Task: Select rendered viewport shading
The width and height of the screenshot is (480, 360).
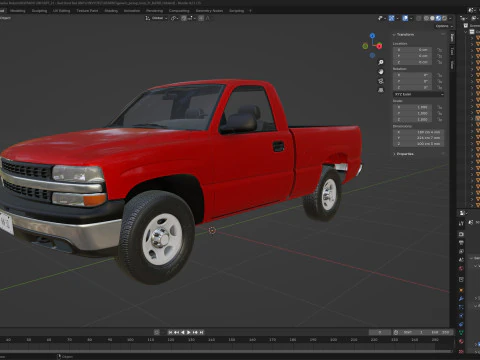Action: point(444,18)
